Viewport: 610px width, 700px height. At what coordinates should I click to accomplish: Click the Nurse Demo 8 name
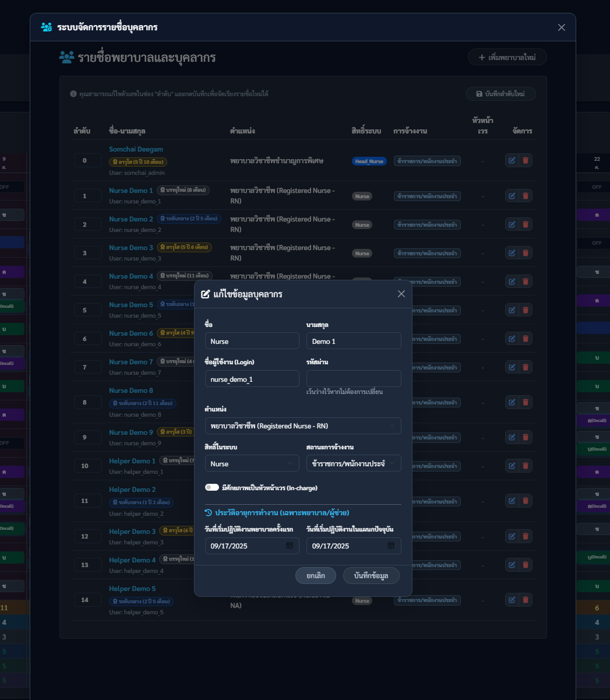point(131,391)
